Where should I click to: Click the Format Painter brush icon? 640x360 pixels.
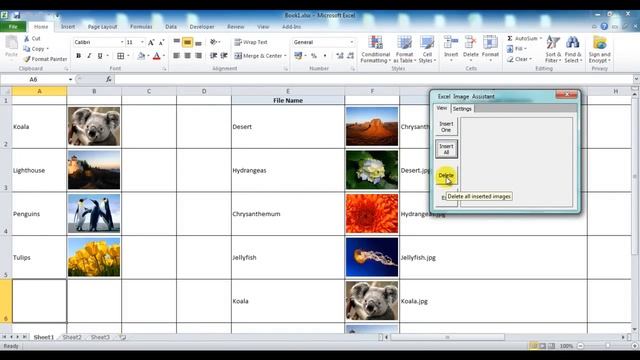click(x=27, y=59)
